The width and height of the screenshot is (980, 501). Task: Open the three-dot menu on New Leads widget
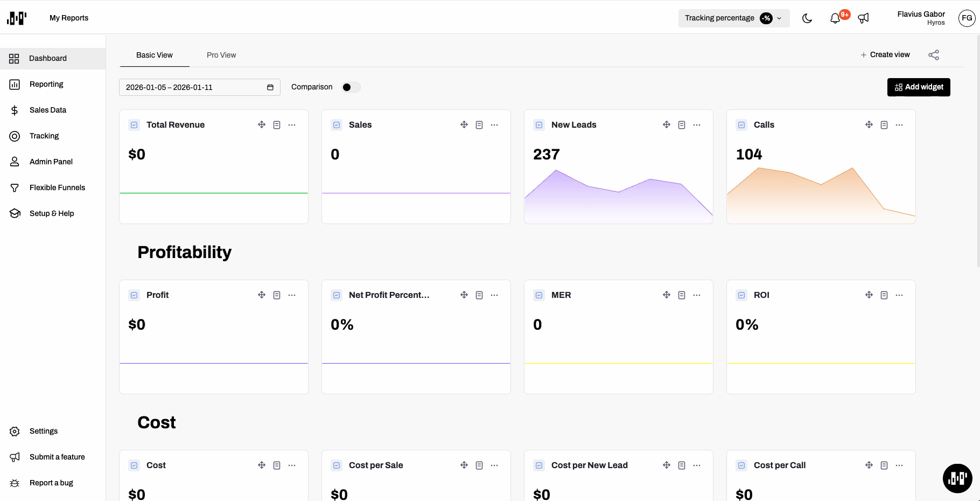pyautogui.click(x=697, y=125)
